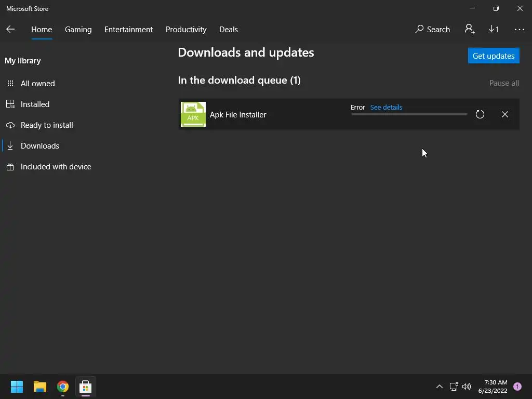Open the notification badge showing 1
The image size is (532, 399).
coord(517,387)
